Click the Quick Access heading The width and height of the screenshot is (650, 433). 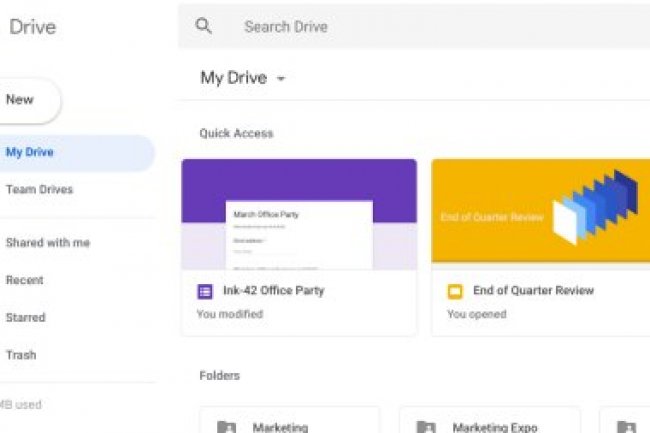point(236,133)
